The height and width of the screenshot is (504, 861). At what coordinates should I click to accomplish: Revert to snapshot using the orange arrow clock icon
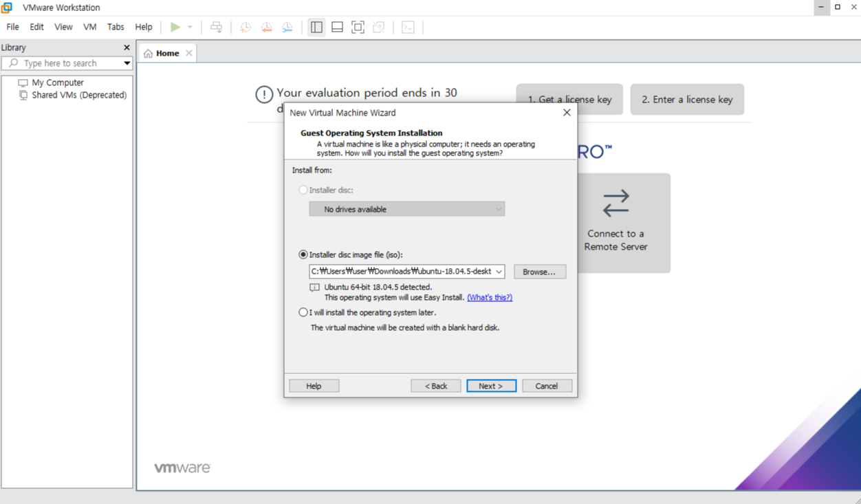266,27
